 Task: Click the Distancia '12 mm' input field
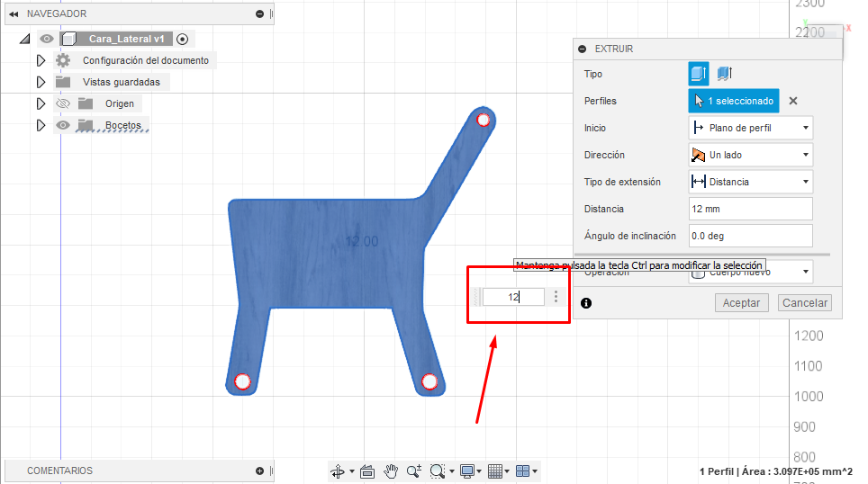pyautogui.click(x=751, y=209)
